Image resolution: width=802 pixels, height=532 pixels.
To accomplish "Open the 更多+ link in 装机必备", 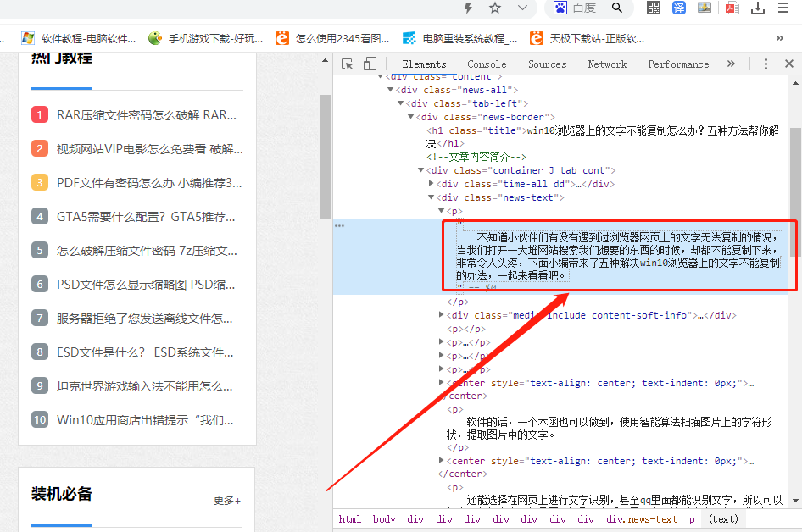I will [x=226, y=500].
